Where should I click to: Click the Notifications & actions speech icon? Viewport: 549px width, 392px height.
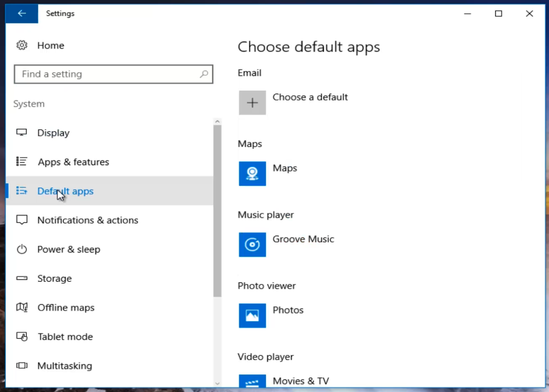(x=21, y=220)
